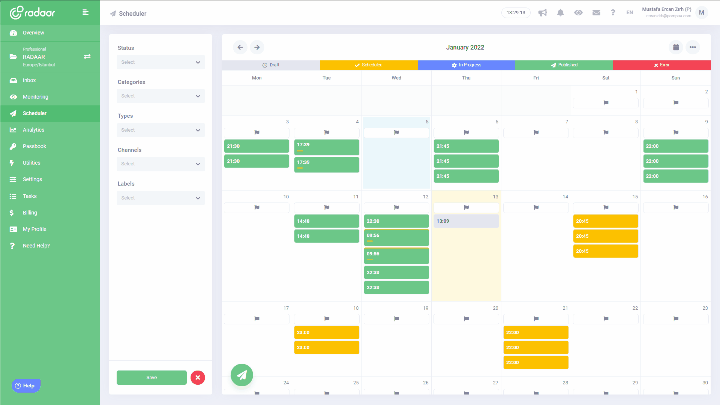The height and width of the screenshot is (405, 720).
Task: Open the three-dots more options menu
Action: pos(692,47)
